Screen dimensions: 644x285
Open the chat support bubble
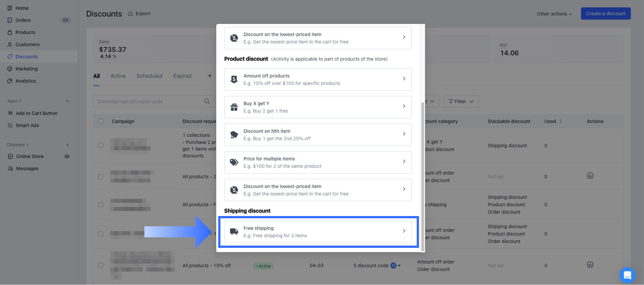pos(627,275)
